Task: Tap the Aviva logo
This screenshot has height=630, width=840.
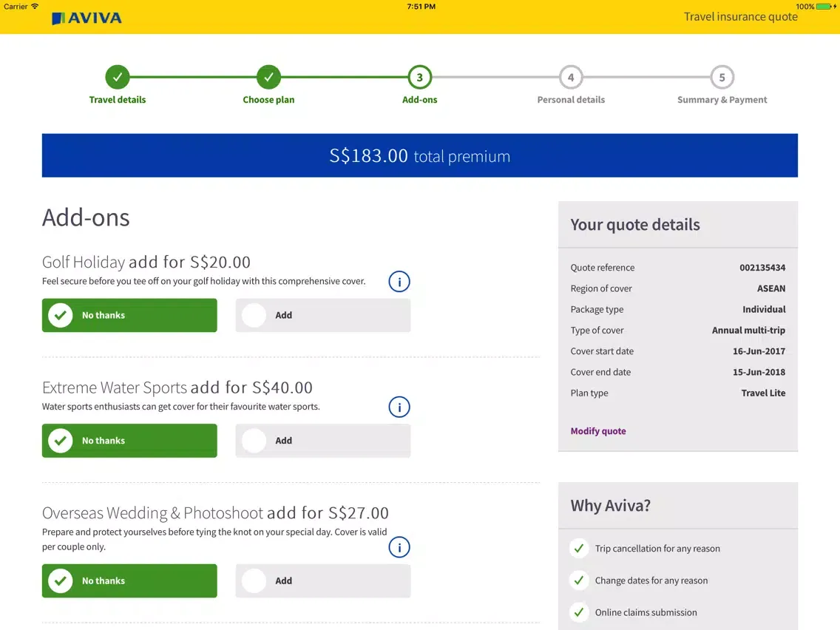Action: click(87, 18)
